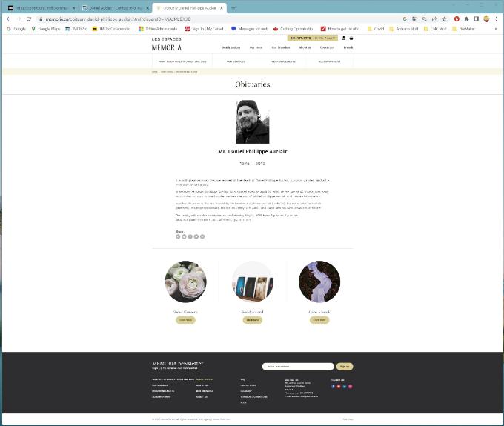Screen dimensions: 504x426
Task: Click the portrait photo of Daniel Auclair
Action: [252, 122]
